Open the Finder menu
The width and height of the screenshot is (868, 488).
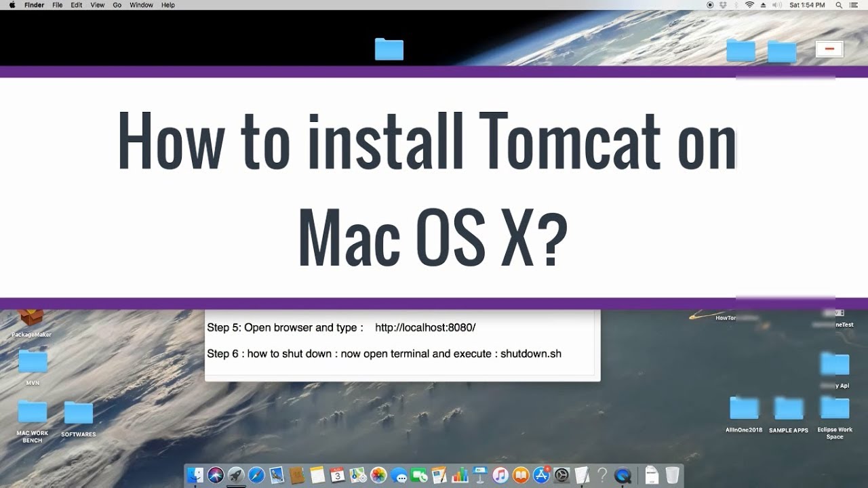(x=34, y=5)
